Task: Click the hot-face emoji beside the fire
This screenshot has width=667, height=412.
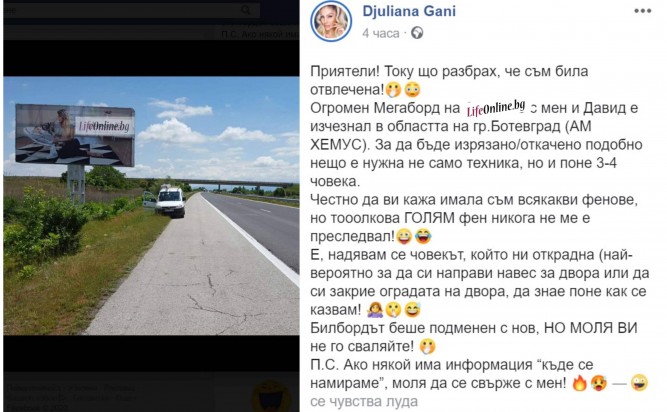Action: click(x=599, y=383)
